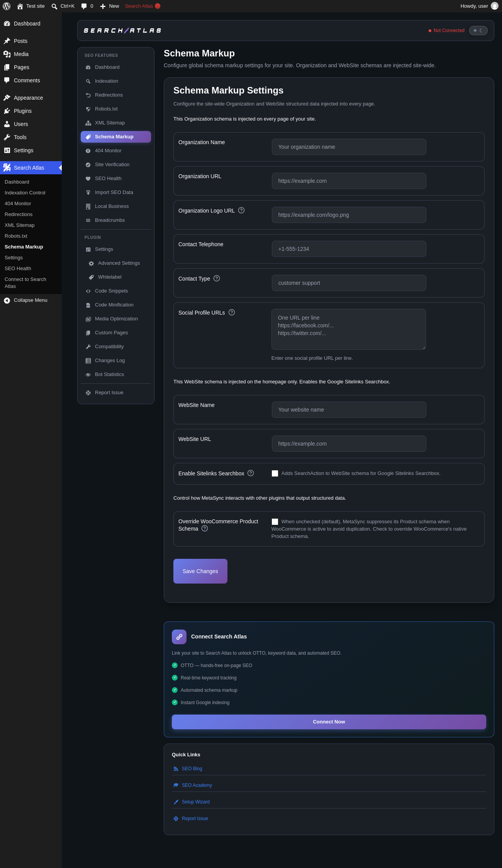This screenshot has height=868, width=502.
Task: Open the comments bubble icon in admin bar
Action: 84,6
